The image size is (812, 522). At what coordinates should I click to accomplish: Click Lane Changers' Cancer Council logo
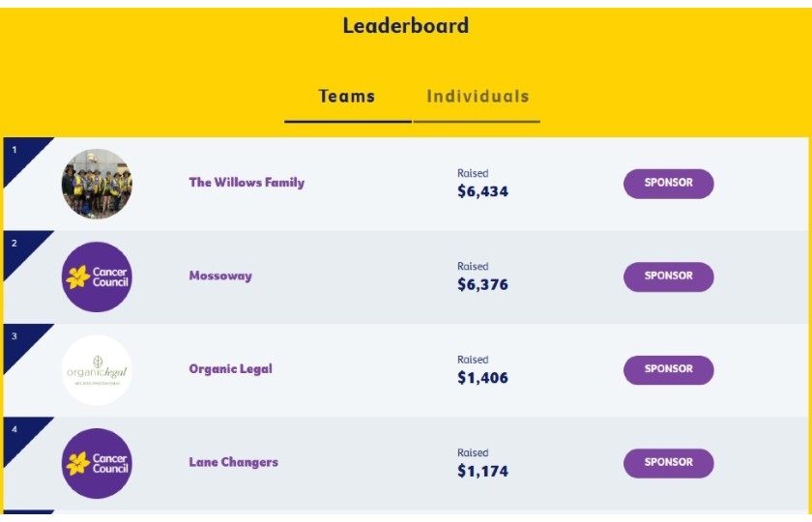coord(97,463)
